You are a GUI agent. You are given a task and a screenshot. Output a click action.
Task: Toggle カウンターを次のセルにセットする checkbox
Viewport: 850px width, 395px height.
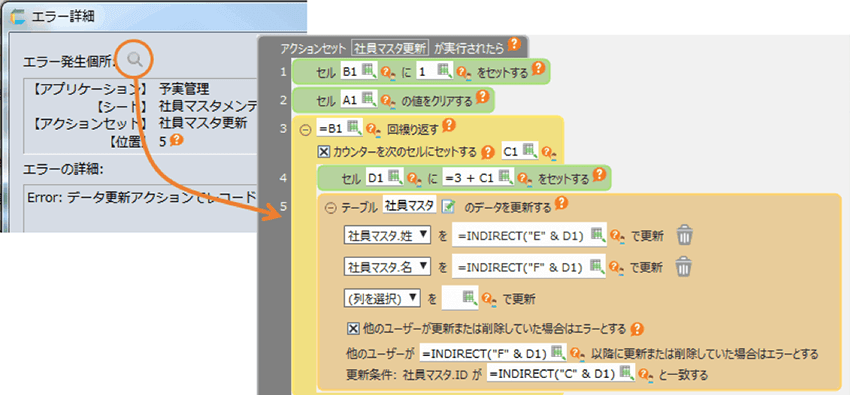[323, 152]
